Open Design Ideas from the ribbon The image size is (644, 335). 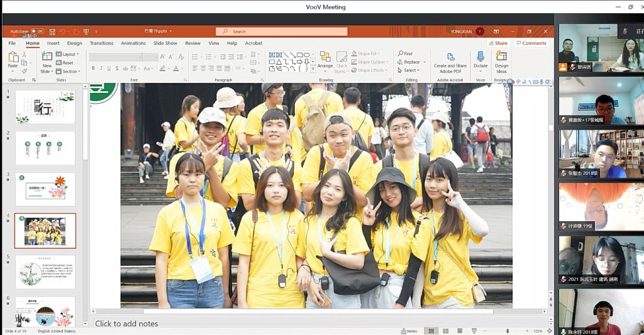[x=501, y=62]
